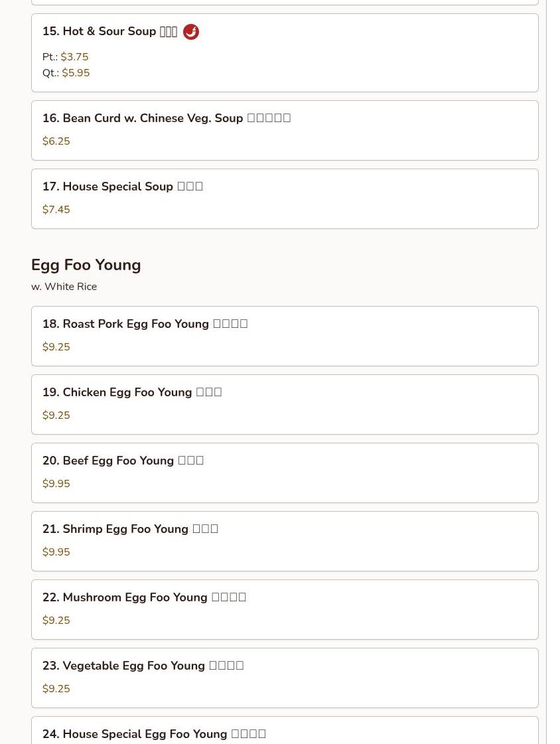Image resolution: width=560 pixels, height=744 pixels.
Task: Open 17. House Special Soup item
Action: tap(285, 199)
